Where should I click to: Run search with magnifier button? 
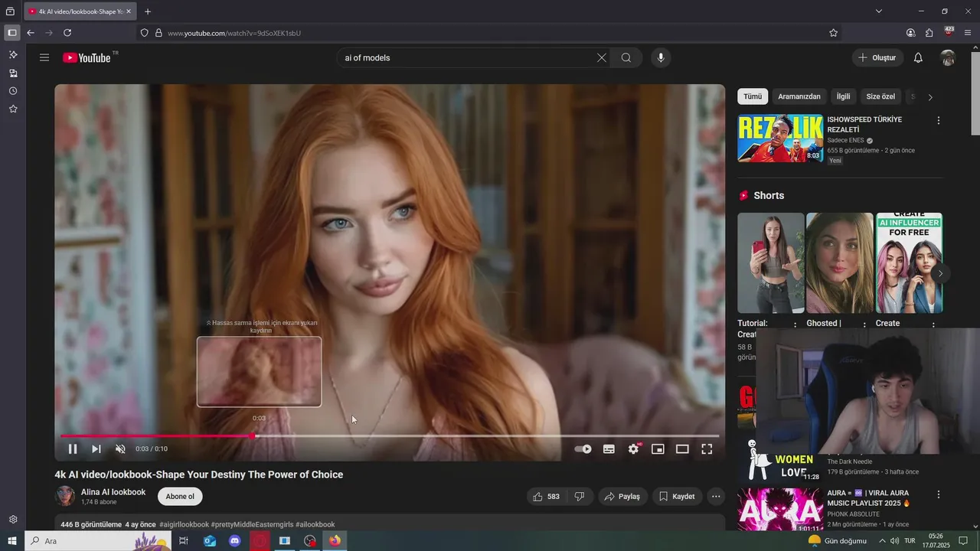pyautogui.click(x=626, y=57)
